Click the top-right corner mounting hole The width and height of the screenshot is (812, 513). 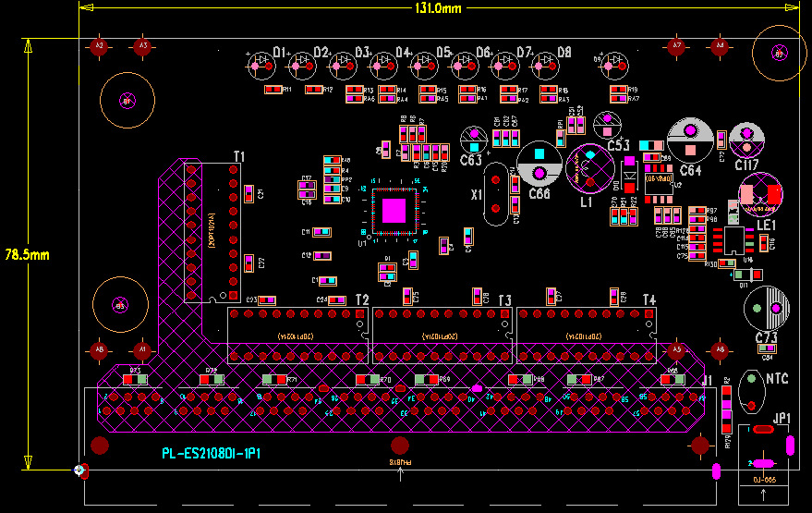click(x=778, y=55)
